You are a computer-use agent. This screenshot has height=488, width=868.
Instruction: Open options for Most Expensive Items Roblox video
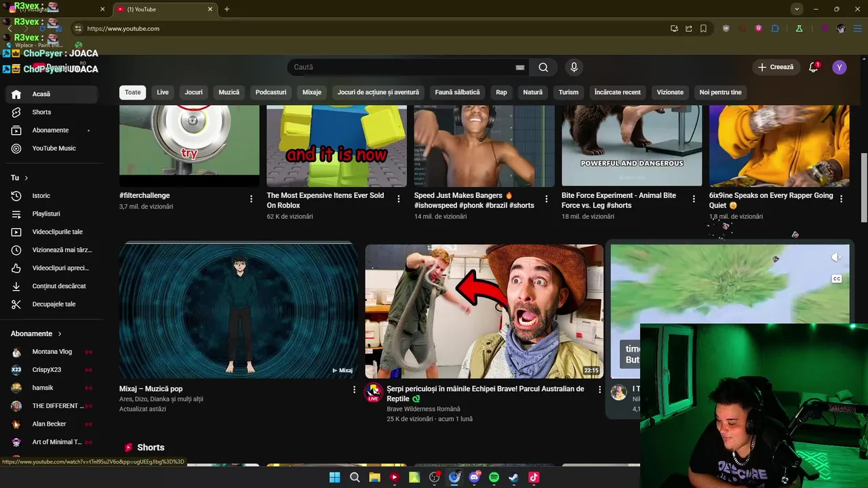point(399,199)
